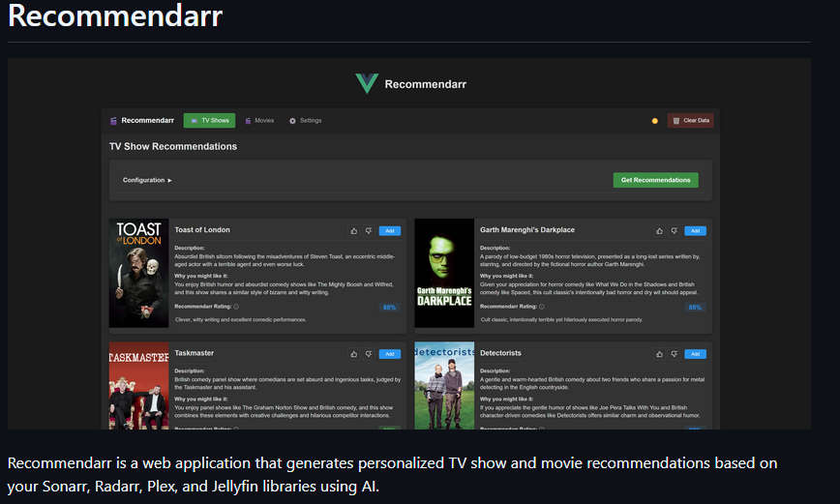
Task: Click the Garth Marenghi's Darkplace title
Action: click(527, 230)
